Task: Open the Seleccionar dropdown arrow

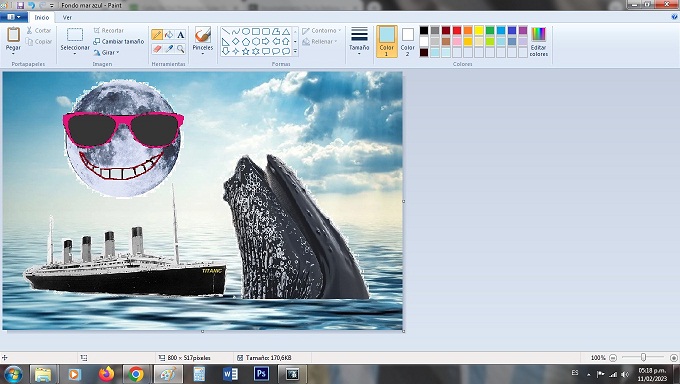Action: click(x=75, y=54)
